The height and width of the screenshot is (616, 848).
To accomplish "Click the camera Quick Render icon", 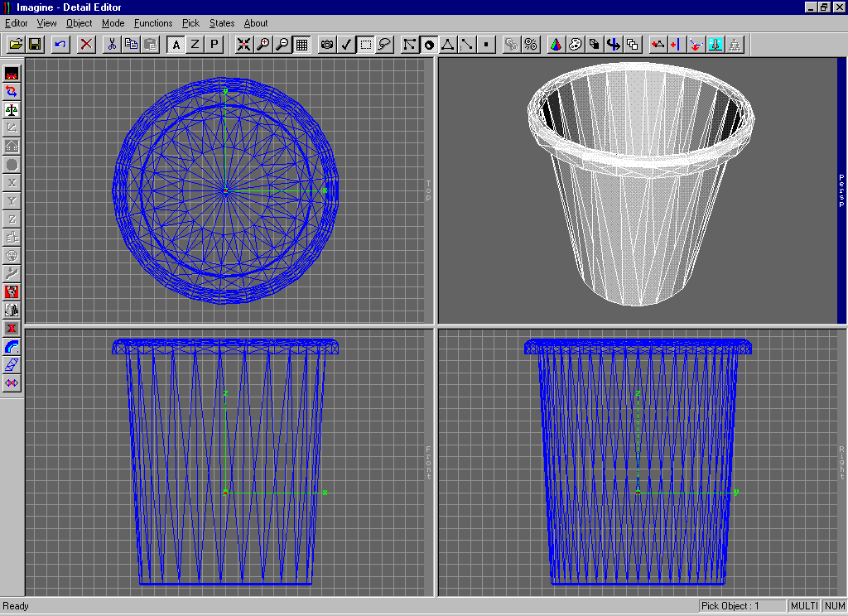I will (327, 45).
